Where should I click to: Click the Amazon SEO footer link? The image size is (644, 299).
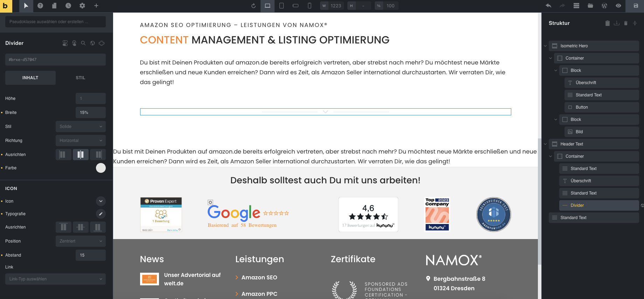(x=259, y=277)
